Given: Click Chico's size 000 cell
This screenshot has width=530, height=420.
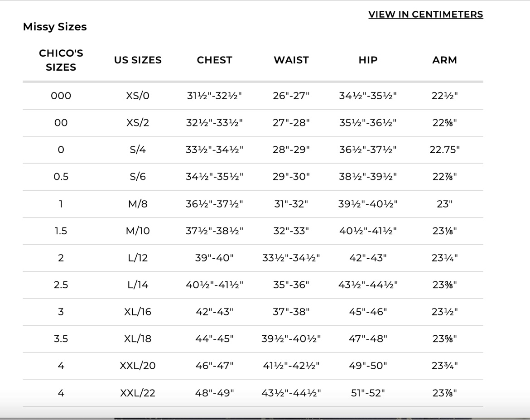Looking at the screenshot, I should [61, 96].
